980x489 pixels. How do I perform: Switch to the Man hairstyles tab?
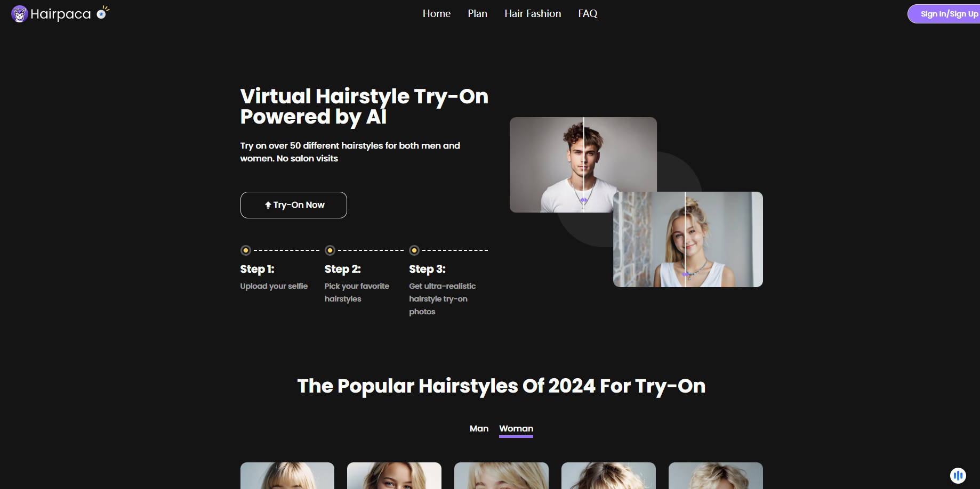pyautogui.click(x=479, y=428)
